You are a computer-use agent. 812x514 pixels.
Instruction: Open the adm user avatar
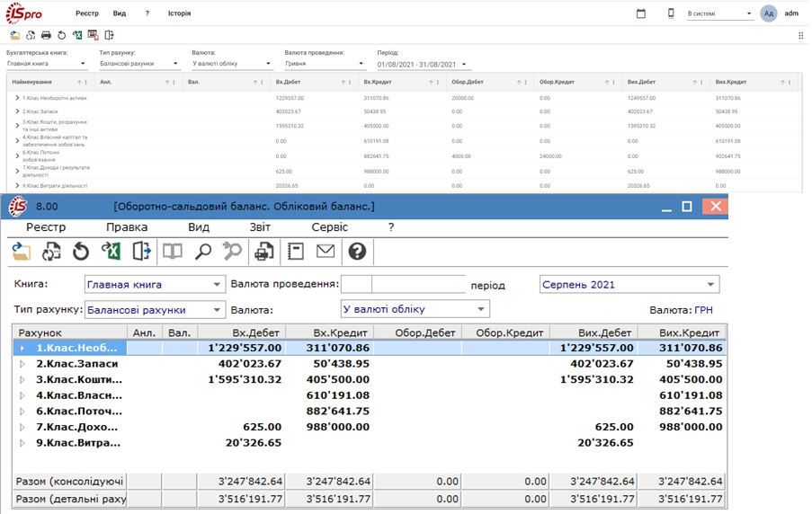point(769,13)
